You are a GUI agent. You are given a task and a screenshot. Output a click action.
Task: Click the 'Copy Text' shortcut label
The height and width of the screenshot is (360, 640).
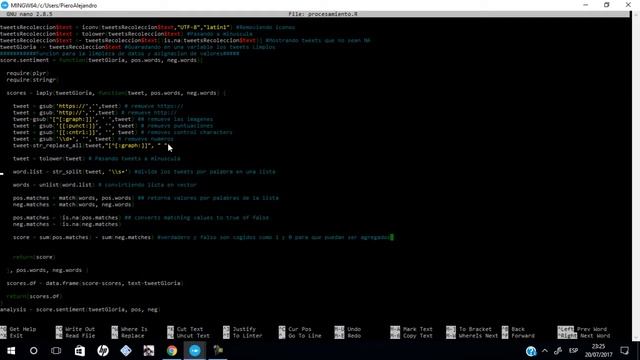(x=418, y=336)
